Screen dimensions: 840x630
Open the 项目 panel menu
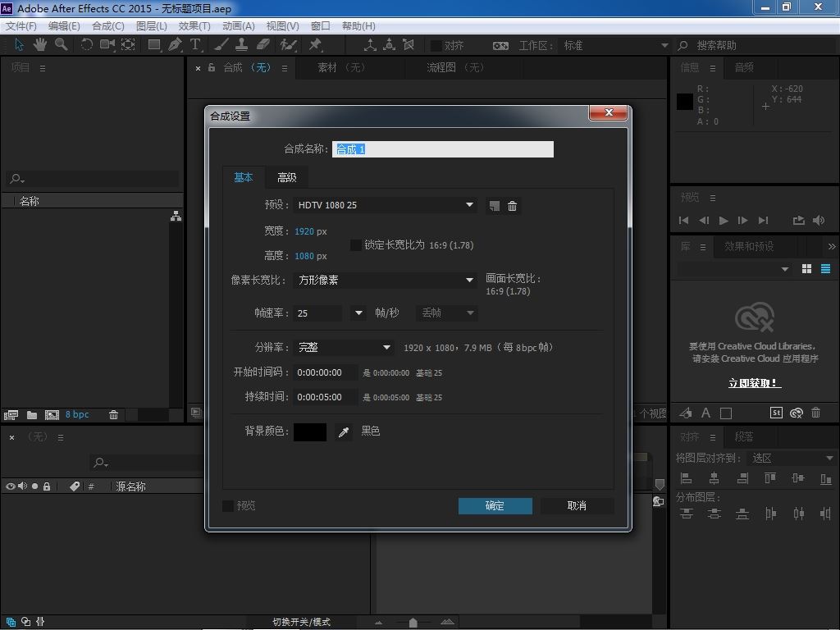(x=43, y=68)
